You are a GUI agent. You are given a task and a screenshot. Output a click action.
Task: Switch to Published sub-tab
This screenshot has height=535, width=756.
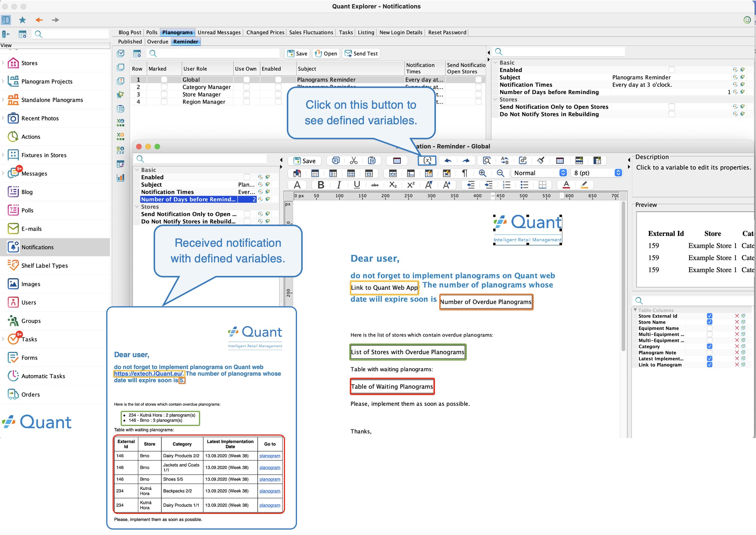pos(130,41)
